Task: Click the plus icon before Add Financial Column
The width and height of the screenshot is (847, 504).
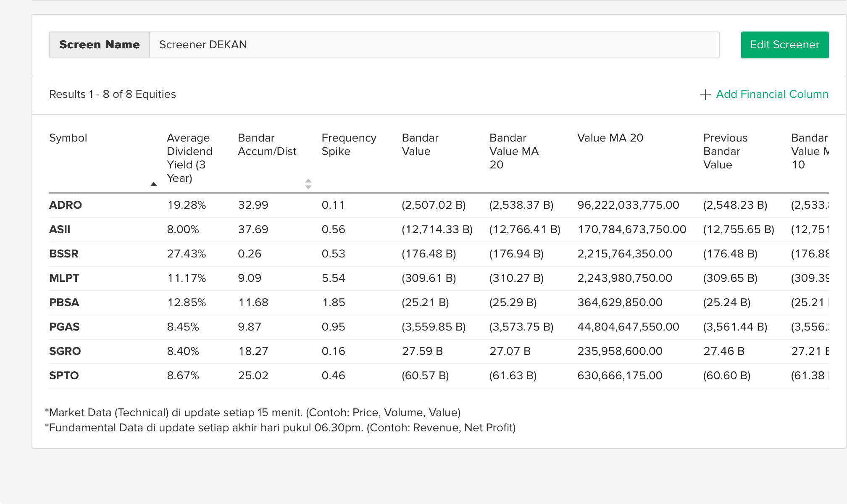Action: [705, 95]
